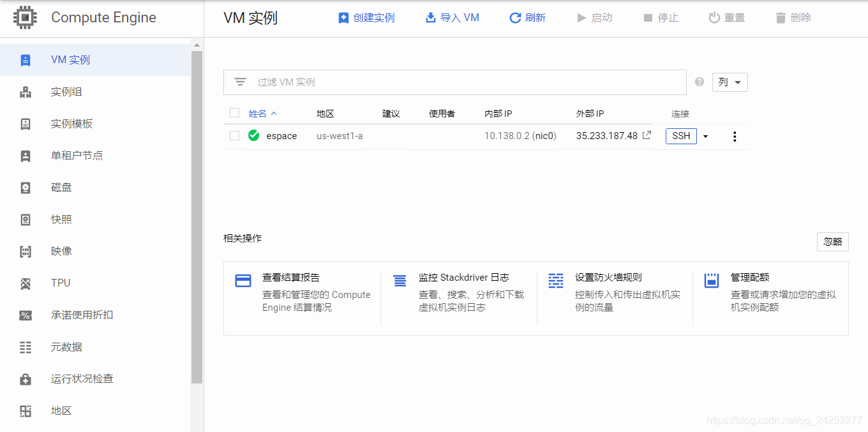
Task: Click the 映像 image icon in sidebar
Action: coord(26,251)
